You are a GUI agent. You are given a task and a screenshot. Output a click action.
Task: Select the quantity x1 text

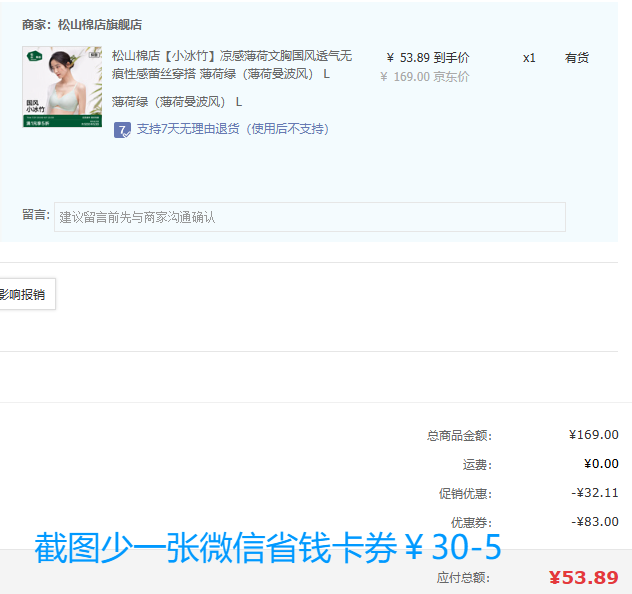tap(529, 58)
